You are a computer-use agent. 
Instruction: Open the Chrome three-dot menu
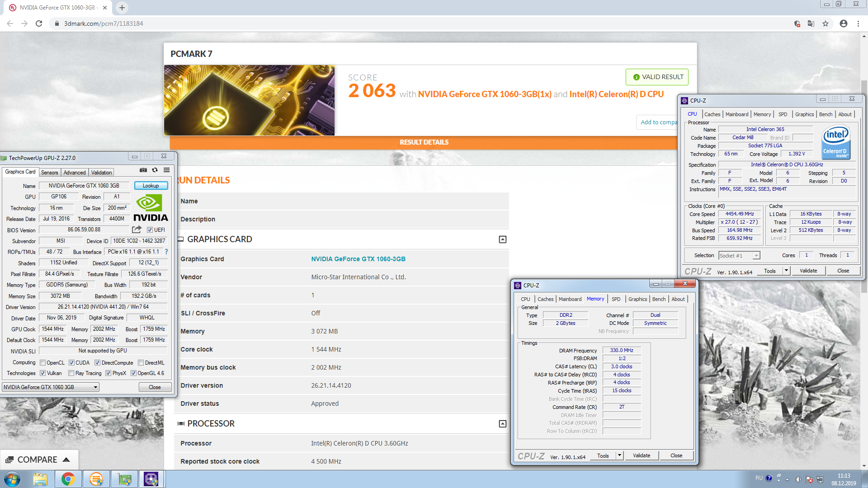coord(858,23)
